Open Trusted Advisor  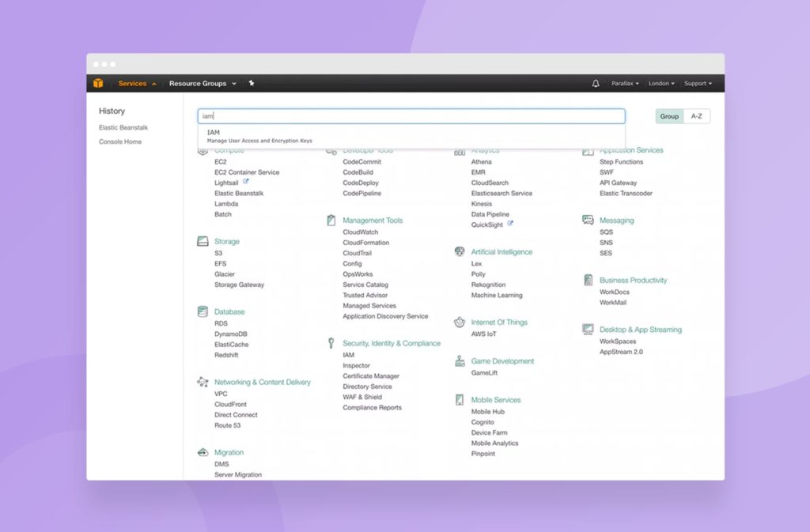coord(365,295)
